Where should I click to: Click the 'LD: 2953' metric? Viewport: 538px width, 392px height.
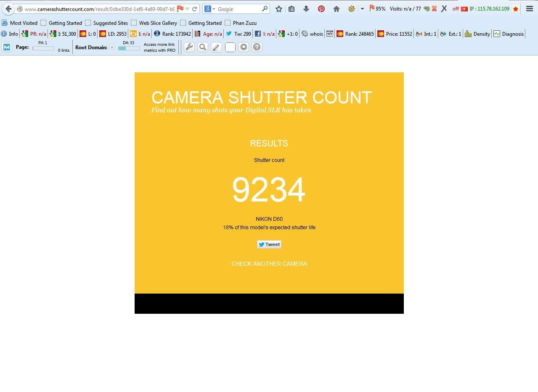(x=113, y=34)
